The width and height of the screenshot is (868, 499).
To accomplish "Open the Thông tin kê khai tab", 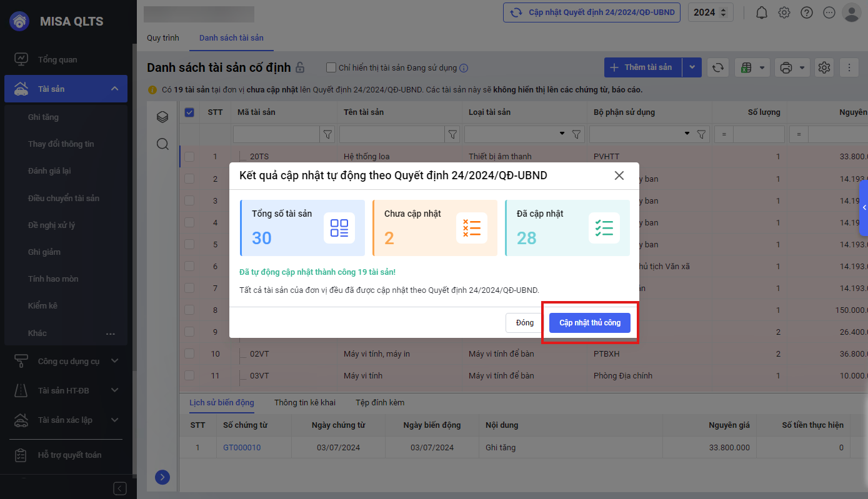I will [x=305, y=403].
